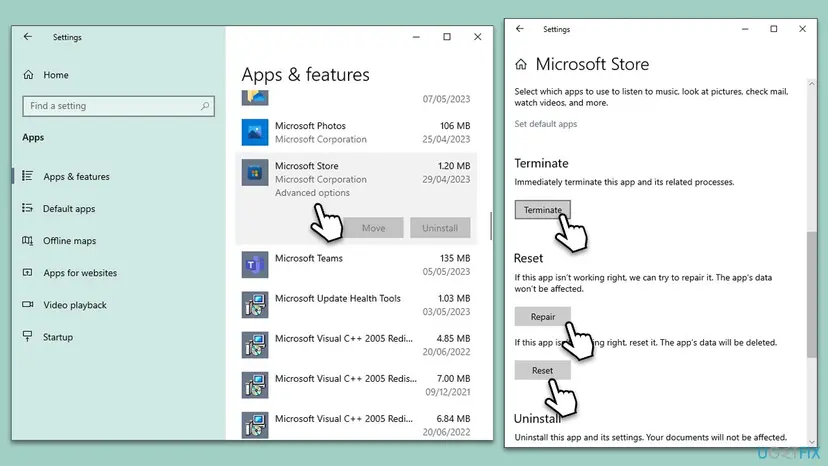The image size is (828, 466).
Task: Click scroll down arrow in Microsoft Store window
Action: (812, 442)
